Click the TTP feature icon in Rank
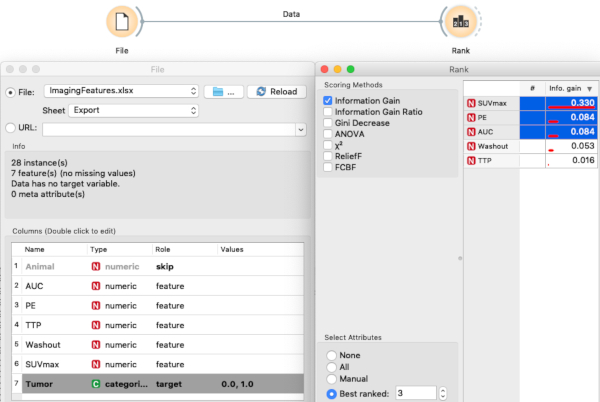 coord(472,159)
